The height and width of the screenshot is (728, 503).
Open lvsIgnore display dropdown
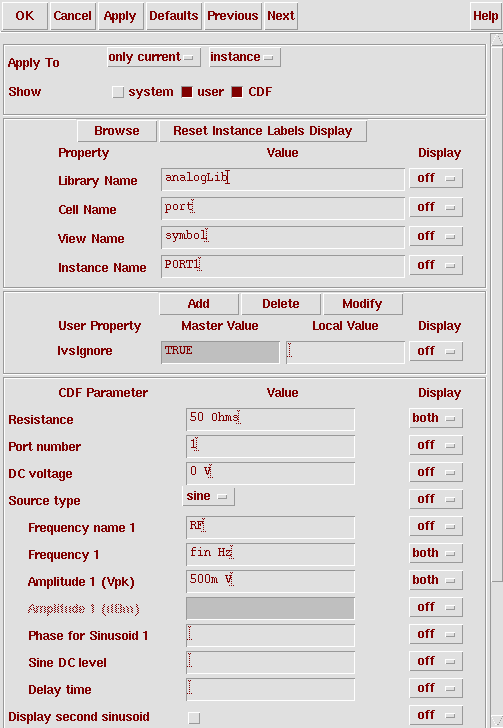(x=436, y=351)
